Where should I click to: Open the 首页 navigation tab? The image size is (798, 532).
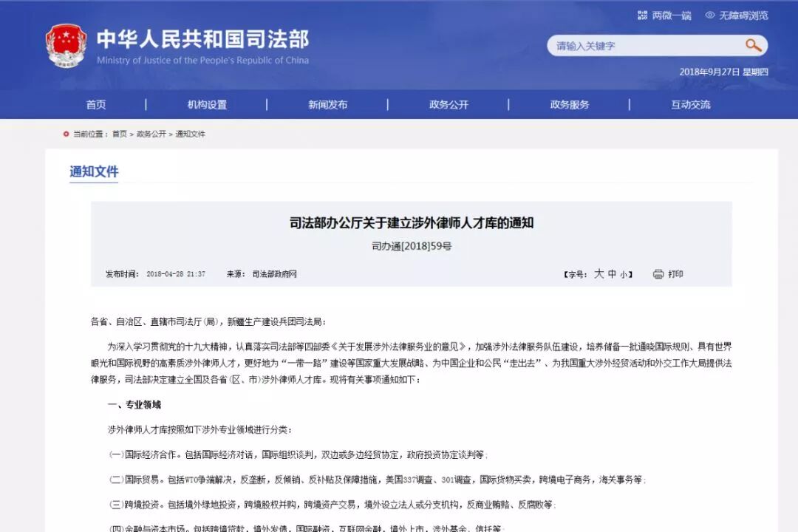pyautogui.click(x=96, y=104)
